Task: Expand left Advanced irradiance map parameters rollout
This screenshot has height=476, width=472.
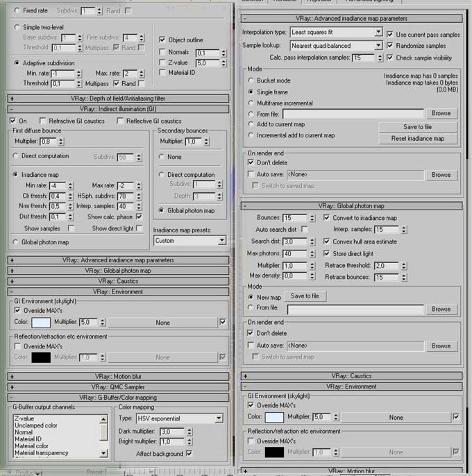Action: (x=118, y=260)
